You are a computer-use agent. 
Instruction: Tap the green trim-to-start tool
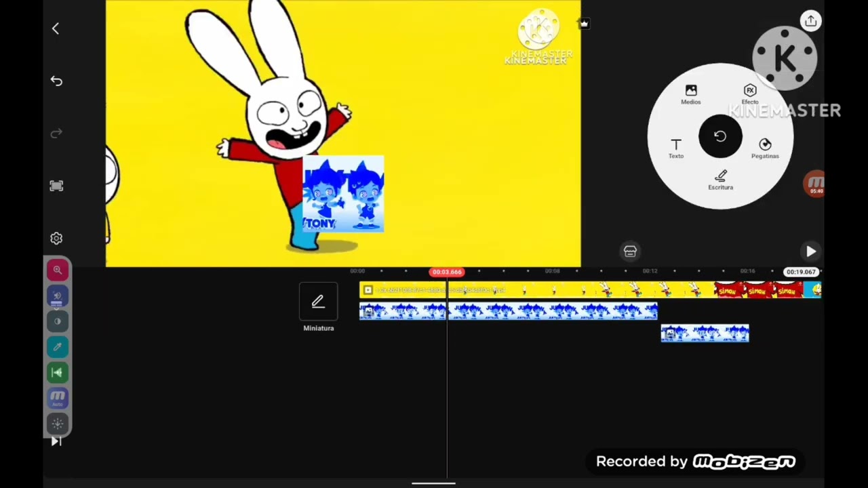[x=58, y=372]
